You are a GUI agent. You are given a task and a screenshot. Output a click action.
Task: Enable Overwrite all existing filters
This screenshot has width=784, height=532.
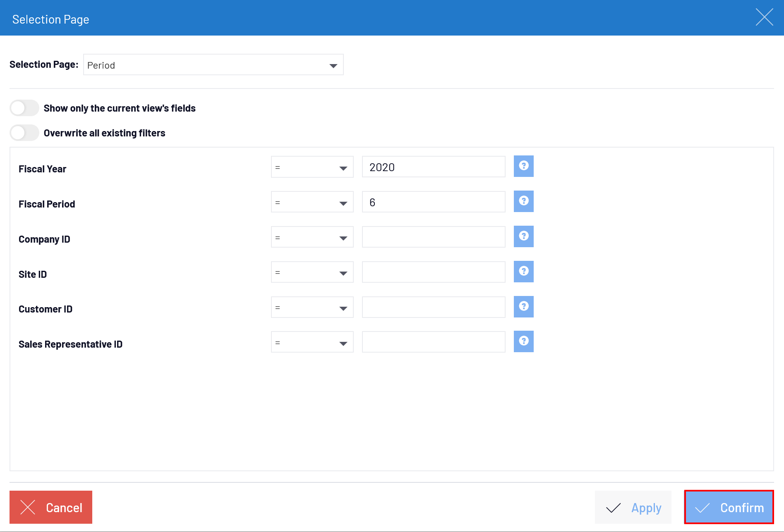point(24,133)
